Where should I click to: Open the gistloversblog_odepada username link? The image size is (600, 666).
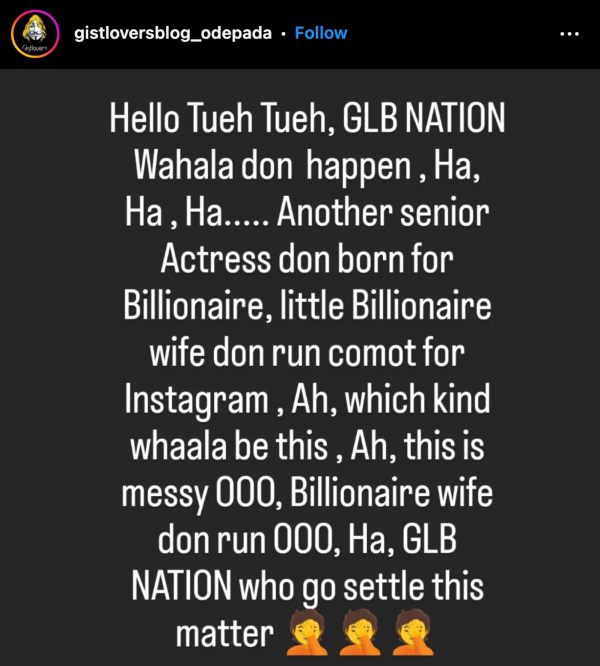click(x=173, y=34)
